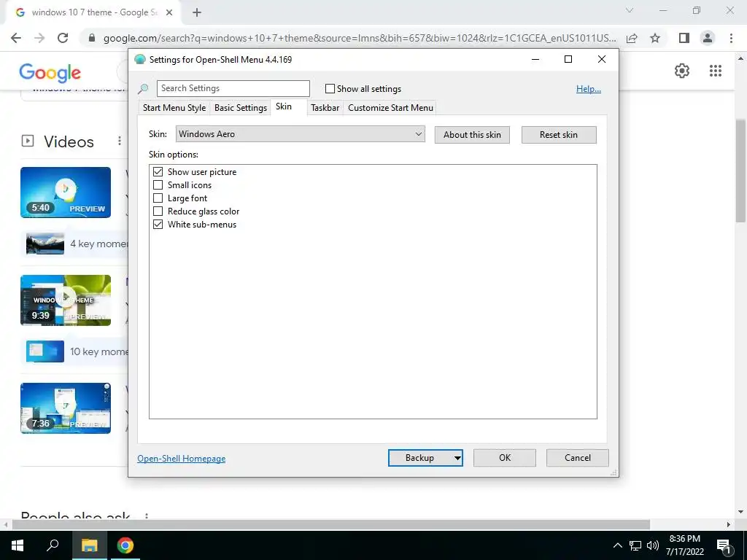Open Chrome side panel icon
This screenshot has height=560, width=747.
(x=684, y=38)
